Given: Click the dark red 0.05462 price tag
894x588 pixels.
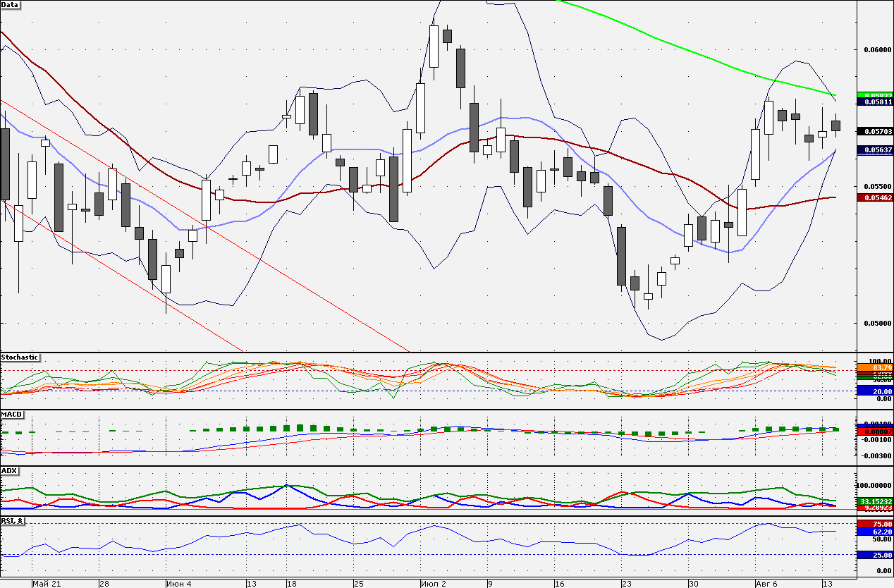Looking at the screenshot, I should (x=875, y=197).
